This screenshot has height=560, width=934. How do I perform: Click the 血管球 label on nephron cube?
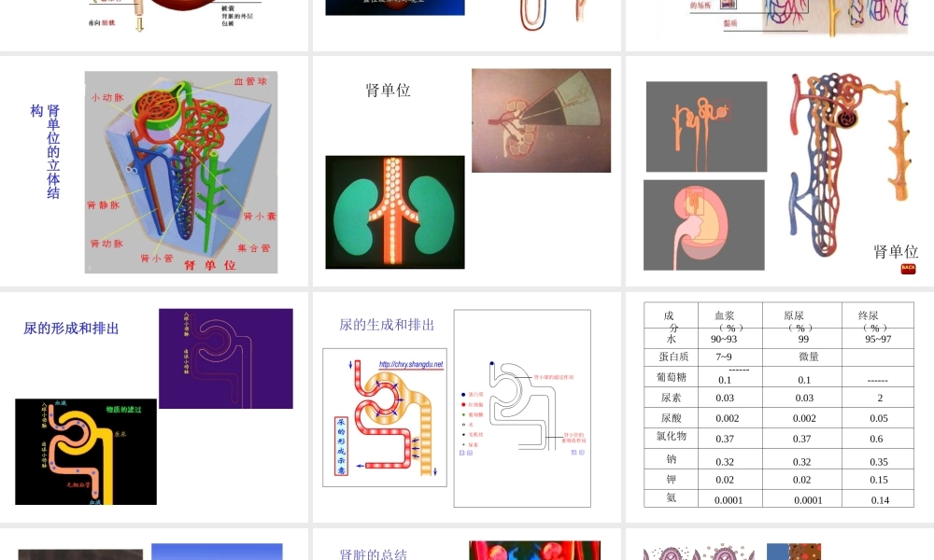(250, 81)
